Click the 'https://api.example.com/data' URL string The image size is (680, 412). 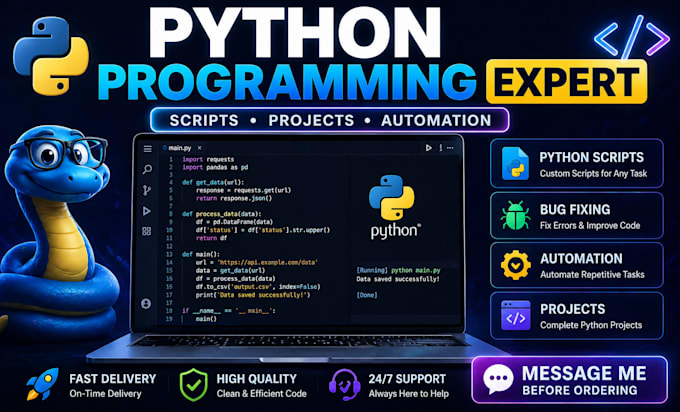coord(268,262)
